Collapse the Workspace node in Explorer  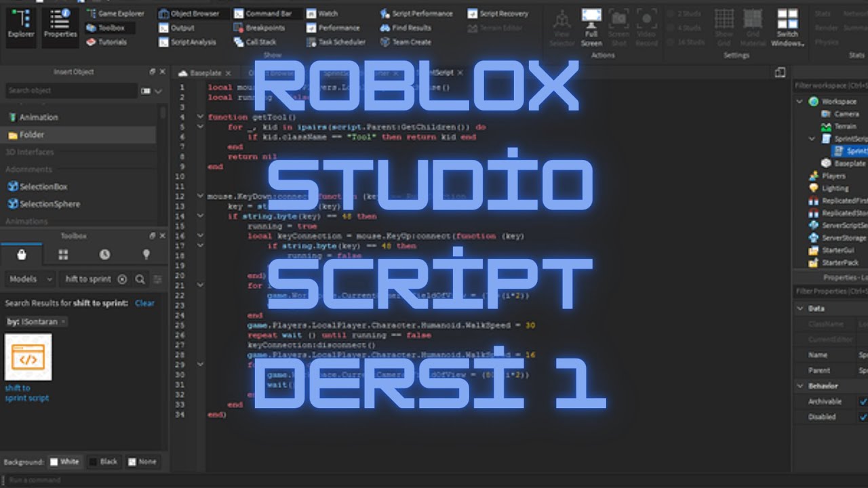pyautogui.click(x=800, y=102)
